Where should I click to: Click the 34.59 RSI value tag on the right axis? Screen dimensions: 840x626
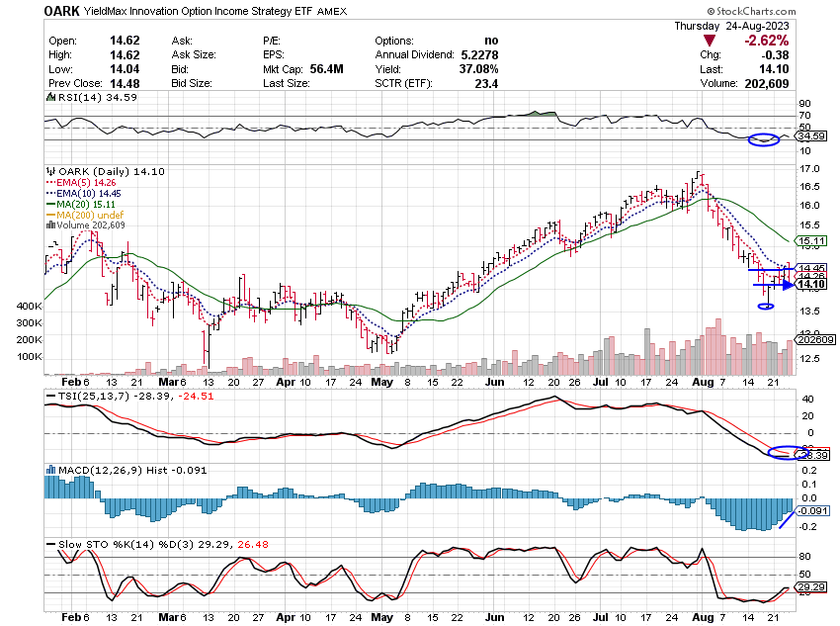[x=811, y=136]
